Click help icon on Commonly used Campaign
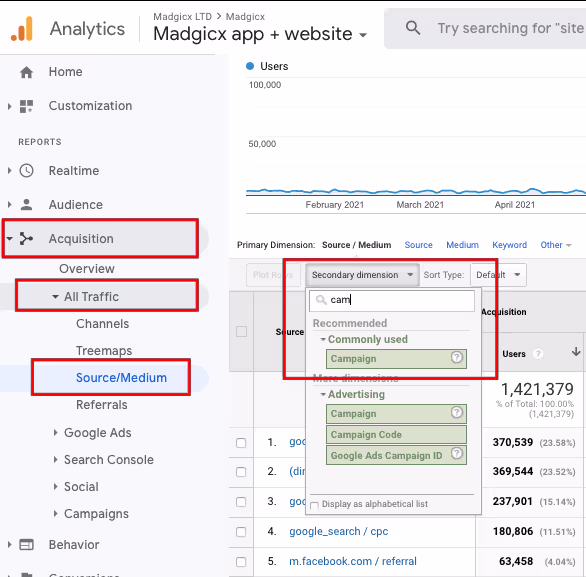 tap(456, 358)
